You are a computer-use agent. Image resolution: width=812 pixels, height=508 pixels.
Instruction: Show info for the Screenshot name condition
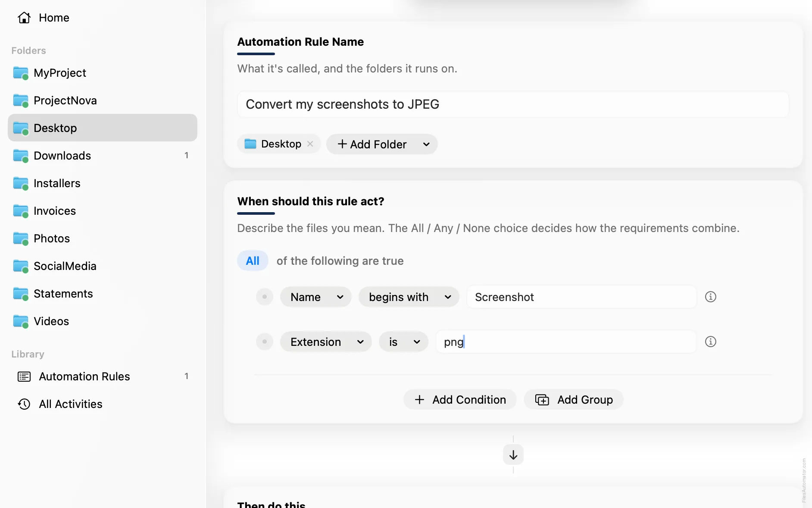coord(710,297)
